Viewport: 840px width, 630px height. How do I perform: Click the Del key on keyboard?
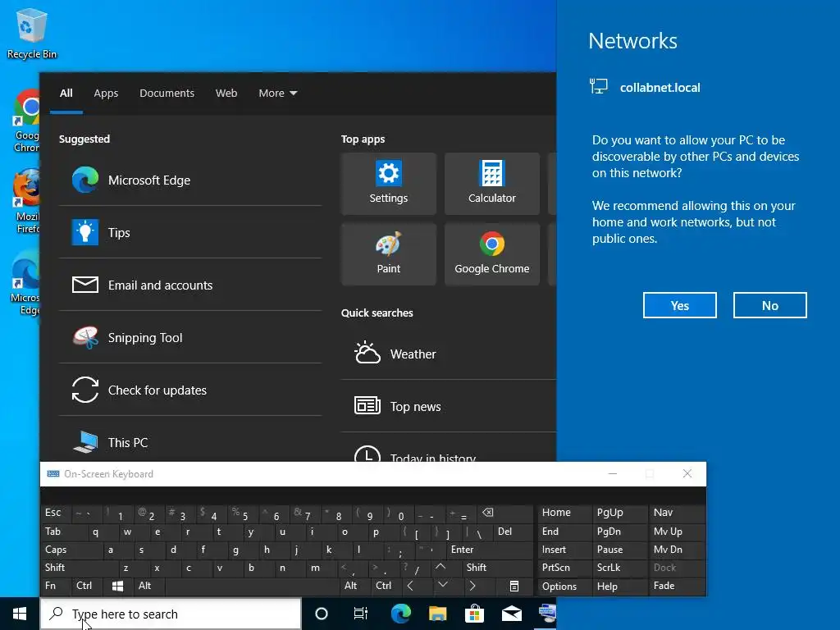pyautogui.click(x=513, y=532)
